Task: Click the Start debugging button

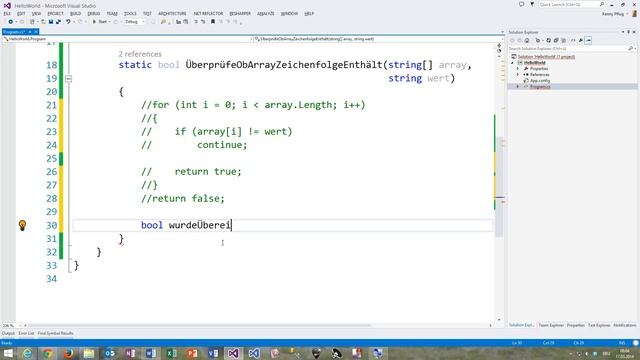Action: pos(100,22)
